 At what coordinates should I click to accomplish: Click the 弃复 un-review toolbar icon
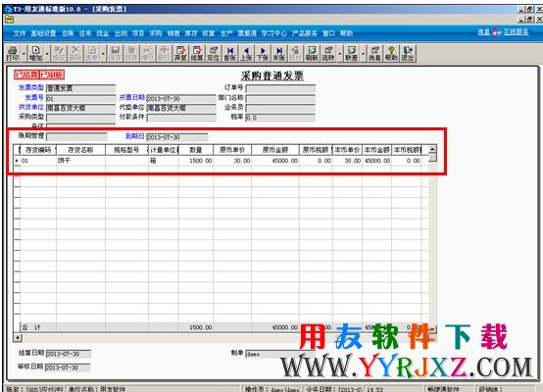coord(180,53)
